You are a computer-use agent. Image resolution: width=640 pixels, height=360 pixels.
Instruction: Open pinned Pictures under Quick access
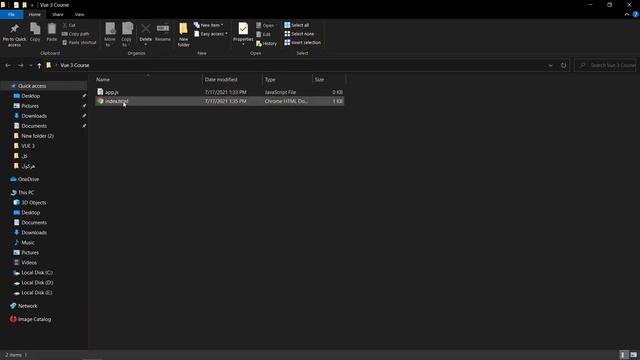pyautogui.click(x=30, y=106)
